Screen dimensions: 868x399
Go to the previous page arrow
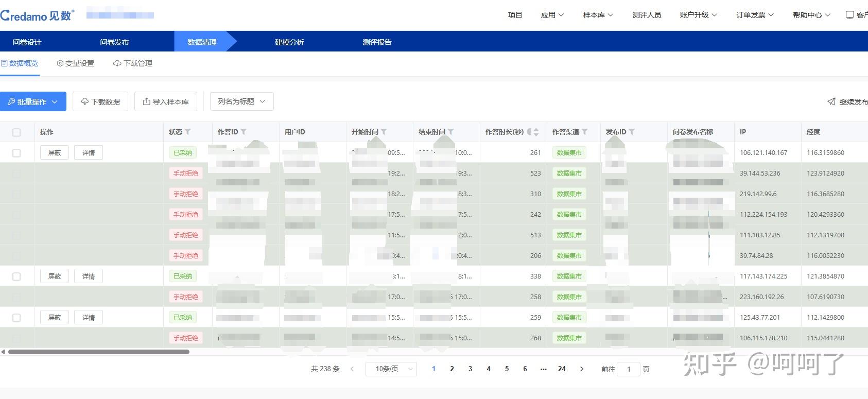tap(352, 369)
